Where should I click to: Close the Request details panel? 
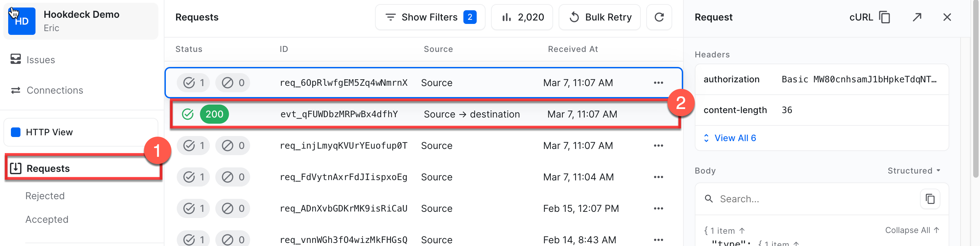947,17
